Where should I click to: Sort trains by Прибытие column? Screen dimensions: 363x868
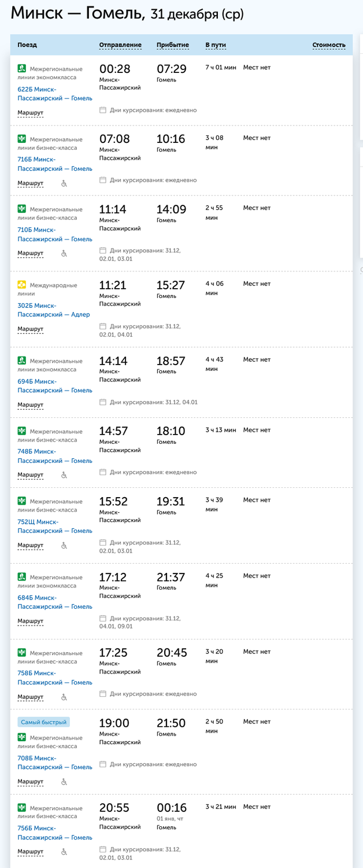pyautogui.click(x=172, y=45)
